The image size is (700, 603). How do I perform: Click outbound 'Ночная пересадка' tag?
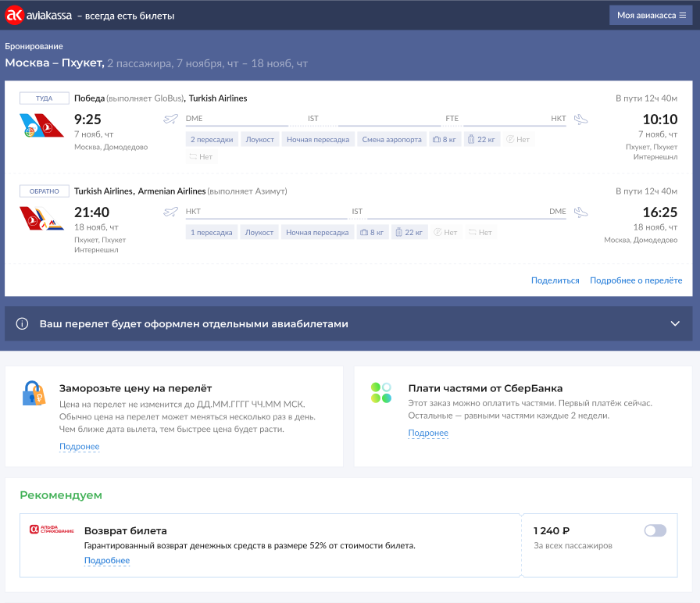pyautogui.click(x=318, y=140)
